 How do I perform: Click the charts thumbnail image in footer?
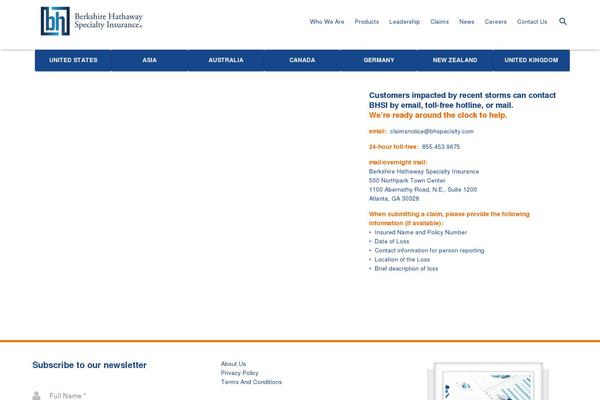tap(488, 381)
